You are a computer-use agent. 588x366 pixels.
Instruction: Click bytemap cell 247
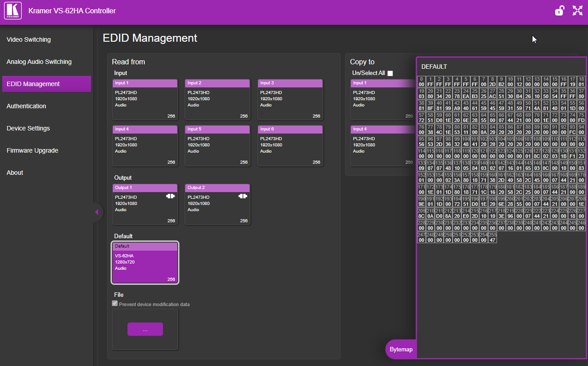(421, 237)
